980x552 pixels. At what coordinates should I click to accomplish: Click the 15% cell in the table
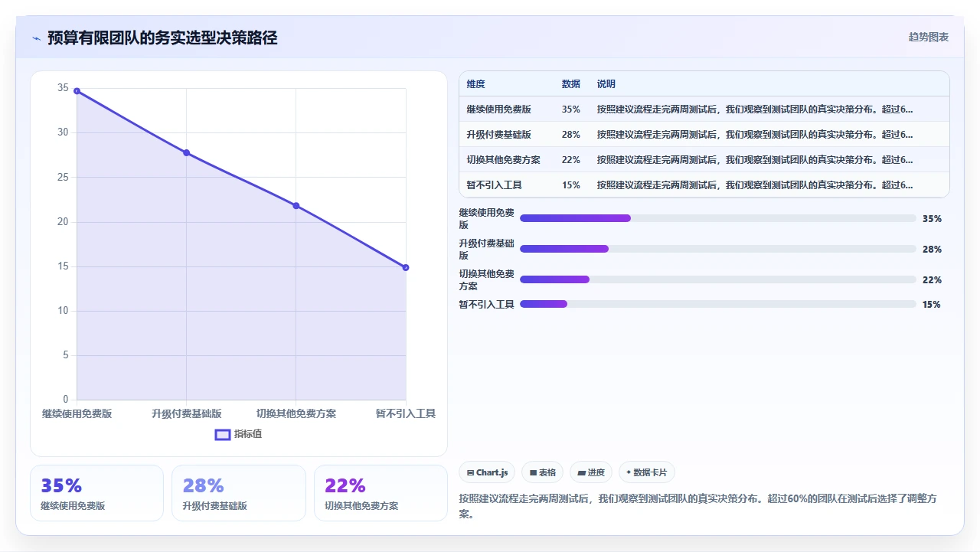[570, 185]
